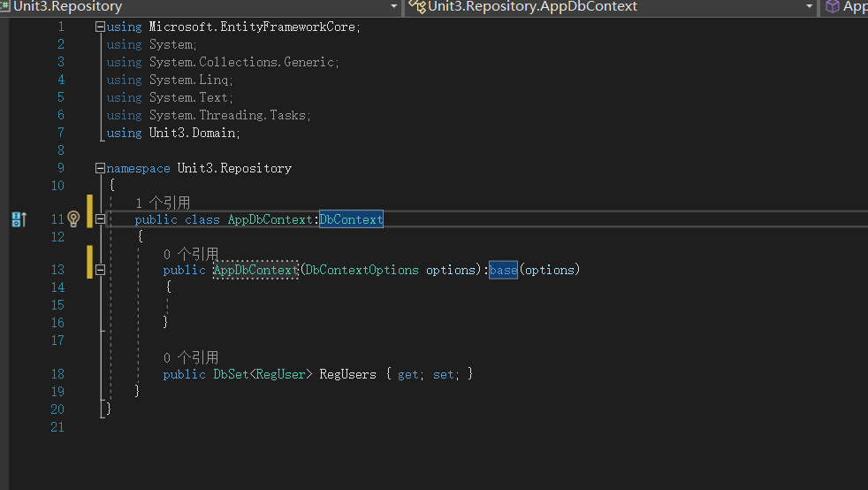
Task: Click the DbContextOptions parameter type
Action: click(362, 270)
